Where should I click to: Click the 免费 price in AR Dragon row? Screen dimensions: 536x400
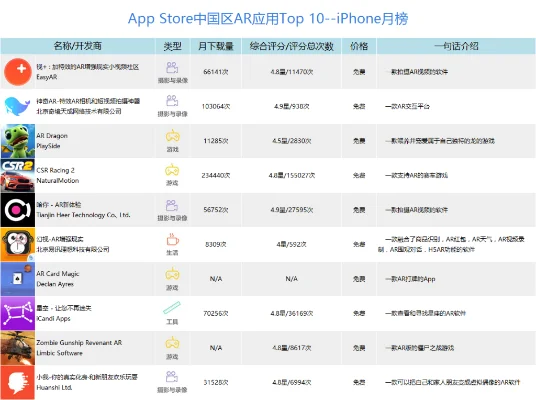pyautogui.click(x=359, y=141)
